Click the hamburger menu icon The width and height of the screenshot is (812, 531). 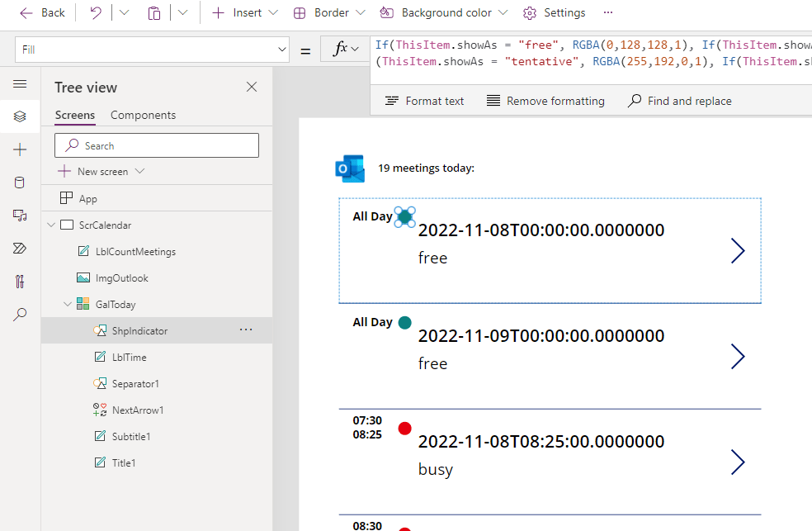20,83
